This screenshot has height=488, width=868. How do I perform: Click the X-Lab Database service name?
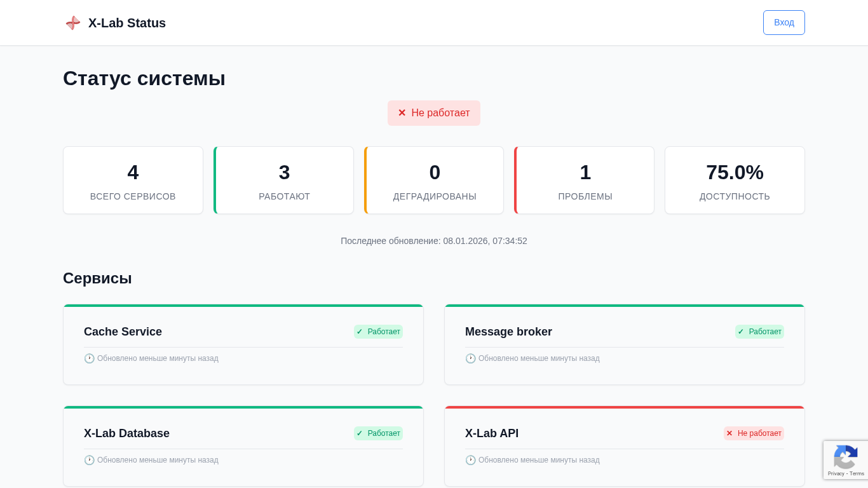coord(126,433)
